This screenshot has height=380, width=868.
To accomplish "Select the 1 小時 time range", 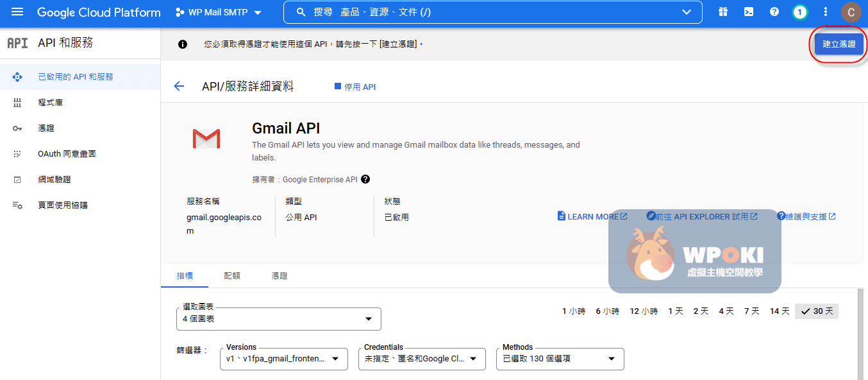I will point(574,311).
